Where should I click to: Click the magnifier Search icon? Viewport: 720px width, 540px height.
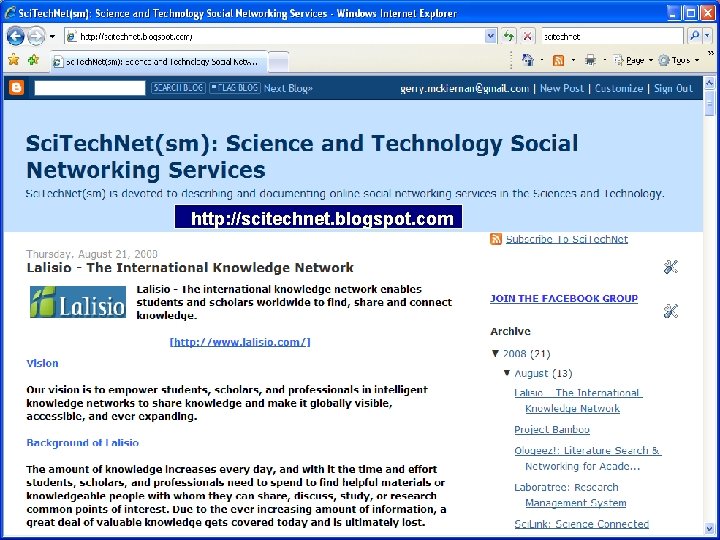[694, 36]
